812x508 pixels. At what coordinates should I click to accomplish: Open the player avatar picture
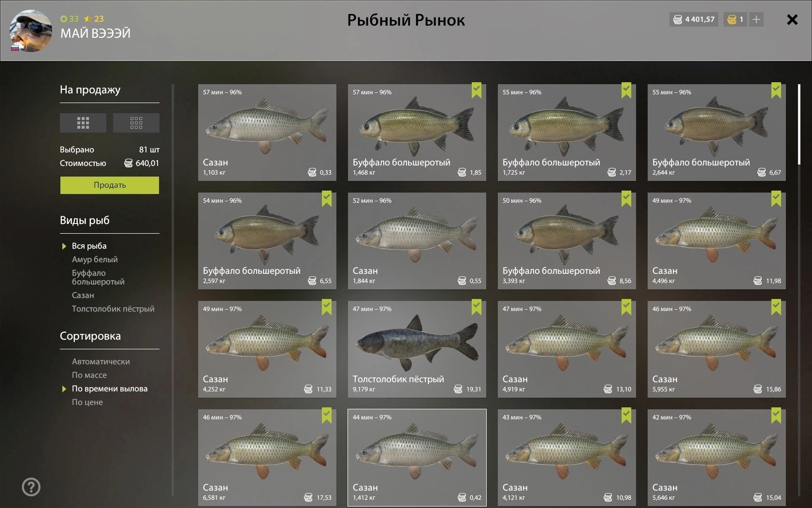click(31, 30)
